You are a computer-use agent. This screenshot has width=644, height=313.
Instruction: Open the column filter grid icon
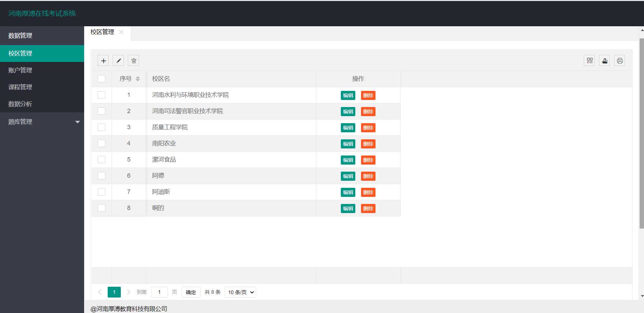[589, 61]
